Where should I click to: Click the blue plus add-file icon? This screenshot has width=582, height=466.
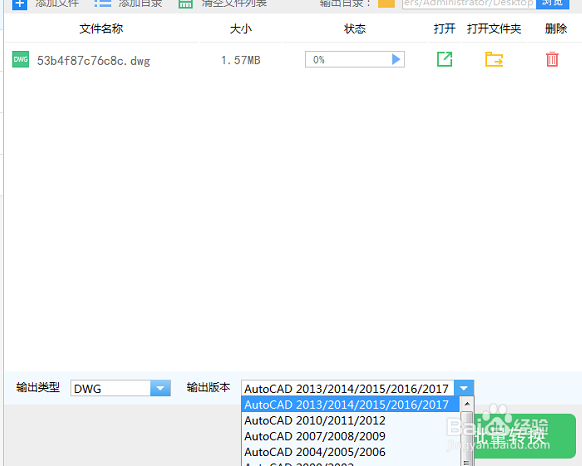click(19, 4)
